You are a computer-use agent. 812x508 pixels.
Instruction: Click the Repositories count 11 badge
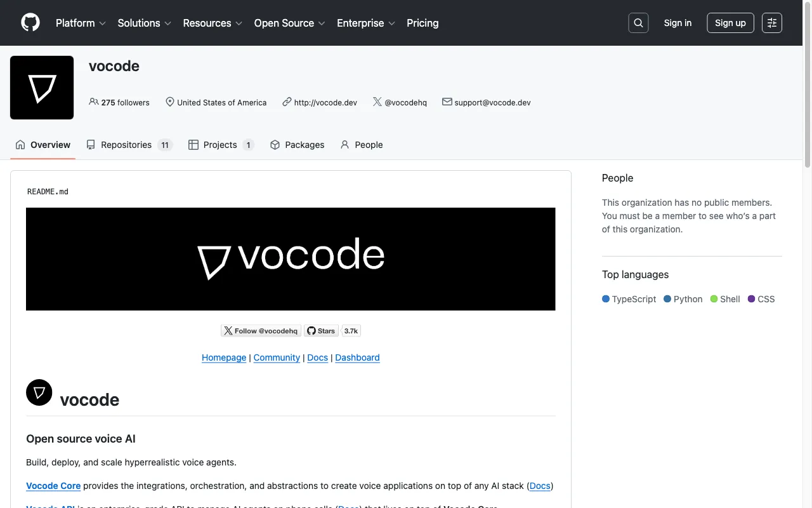coord(165,145)
